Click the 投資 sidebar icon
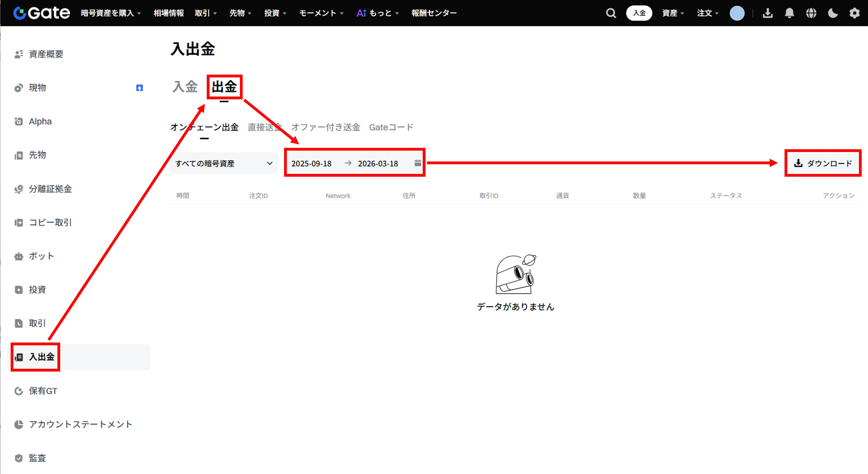 (19, 290)
